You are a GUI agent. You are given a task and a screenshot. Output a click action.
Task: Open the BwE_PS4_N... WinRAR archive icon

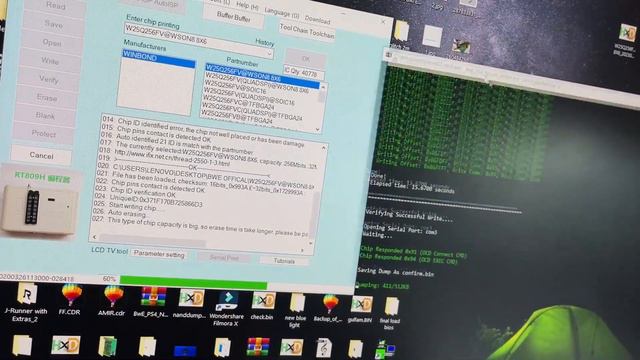tap(153, 302)
